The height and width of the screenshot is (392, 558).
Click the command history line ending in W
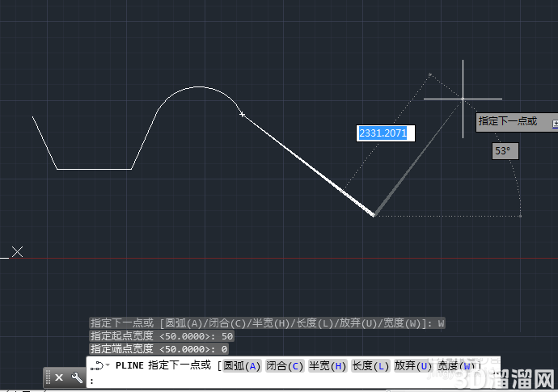[x=267, y=323]
